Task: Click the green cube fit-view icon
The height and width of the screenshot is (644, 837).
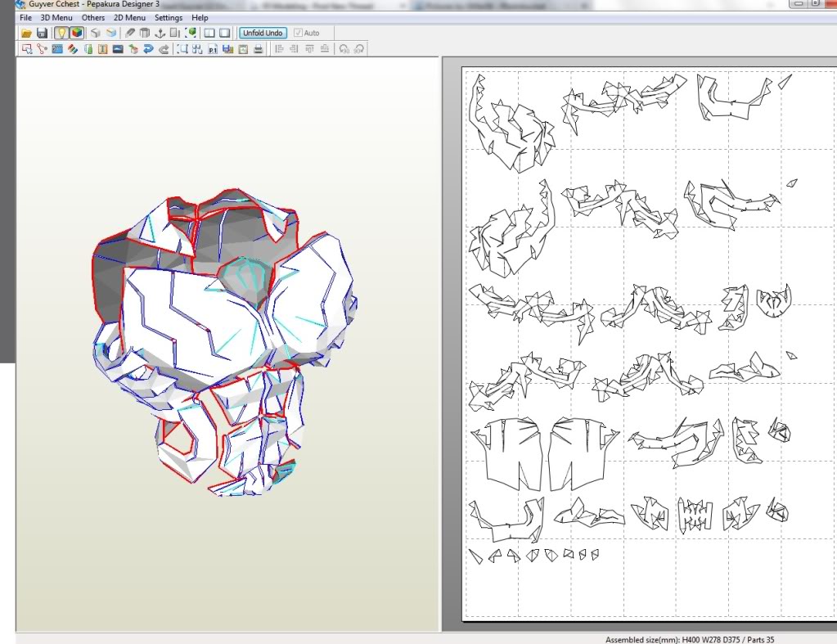Action: point(191,33)
